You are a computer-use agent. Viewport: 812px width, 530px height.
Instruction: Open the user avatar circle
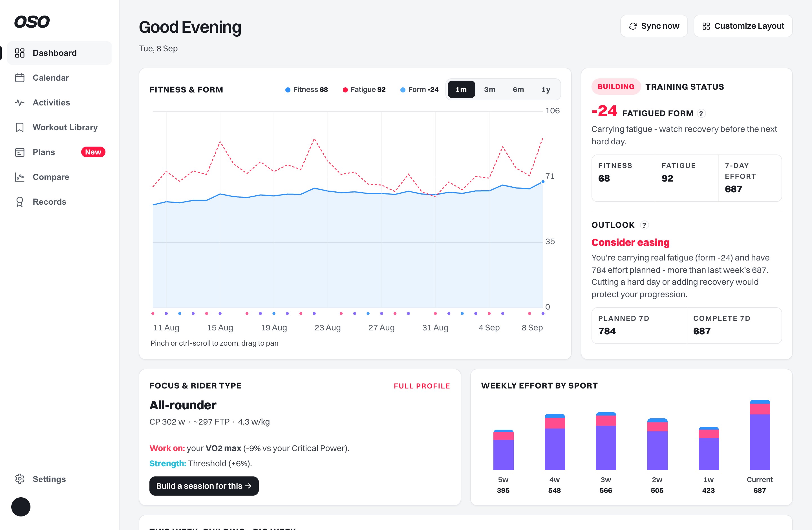21,507
